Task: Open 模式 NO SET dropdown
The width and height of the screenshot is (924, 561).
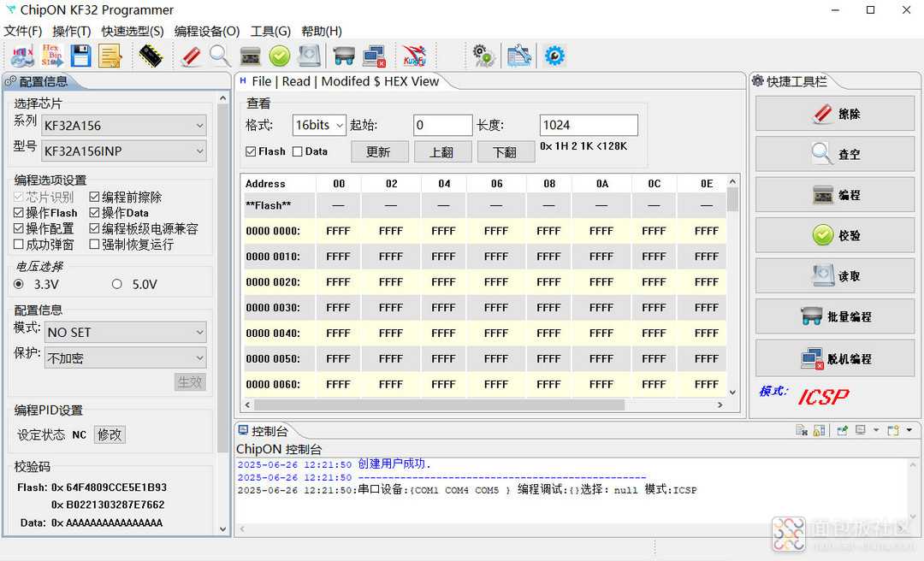Action: (126, 333)
